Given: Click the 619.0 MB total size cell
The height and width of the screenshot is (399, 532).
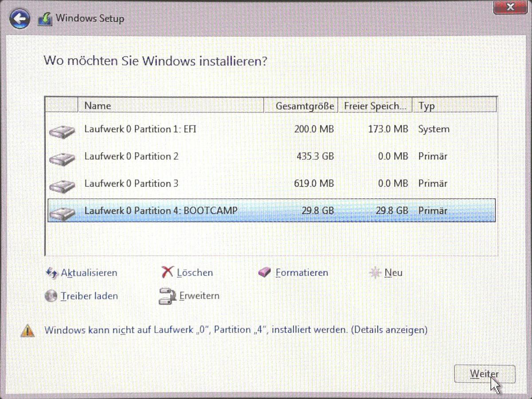Looking at the screenshot, I should click(314, 183).
